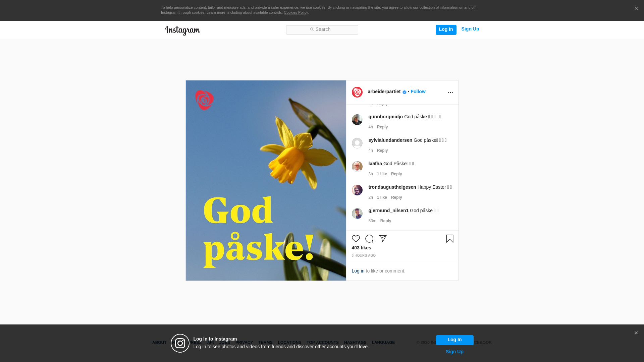The height and width of the screenshot is (362, 644).
Task: Click the comment speech bubble icon
Action: point(369,239)
